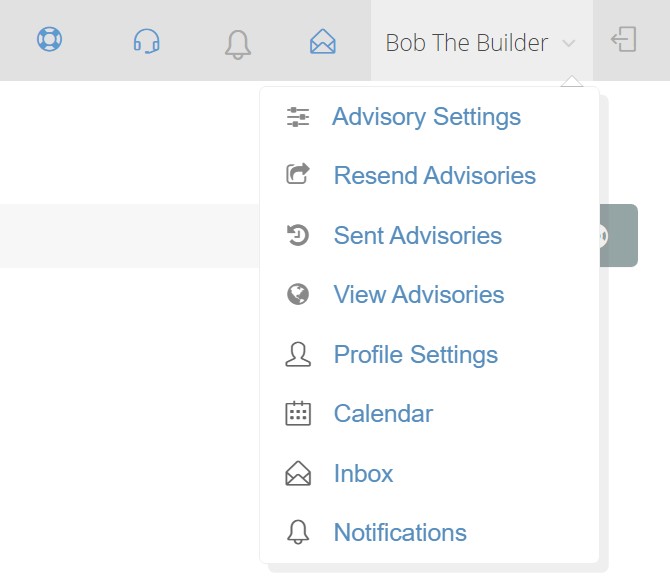The width and height of the screenshot is (670, 588).
Task: Collapse the Bob The Builder user dropdown
Action: pyautogui.click(x=482, y=43)
